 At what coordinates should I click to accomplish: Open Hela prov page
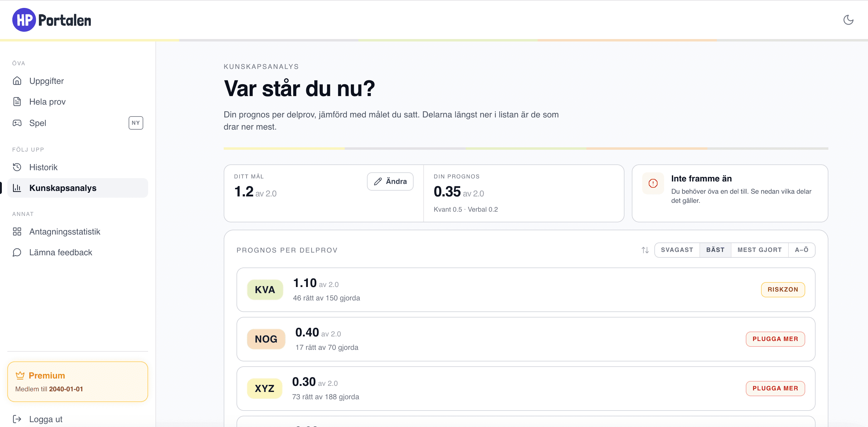(77, 102)
